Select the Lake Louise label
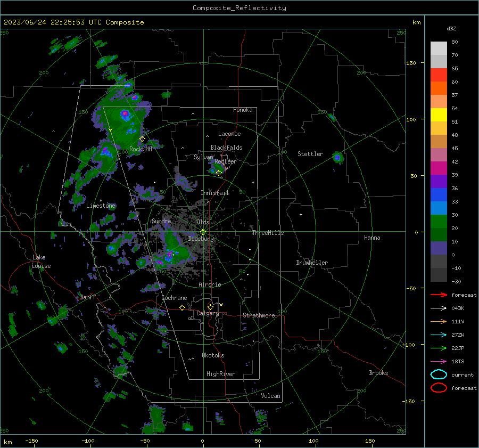This screenshot has height=448, width=479. (x=41, y=262)
